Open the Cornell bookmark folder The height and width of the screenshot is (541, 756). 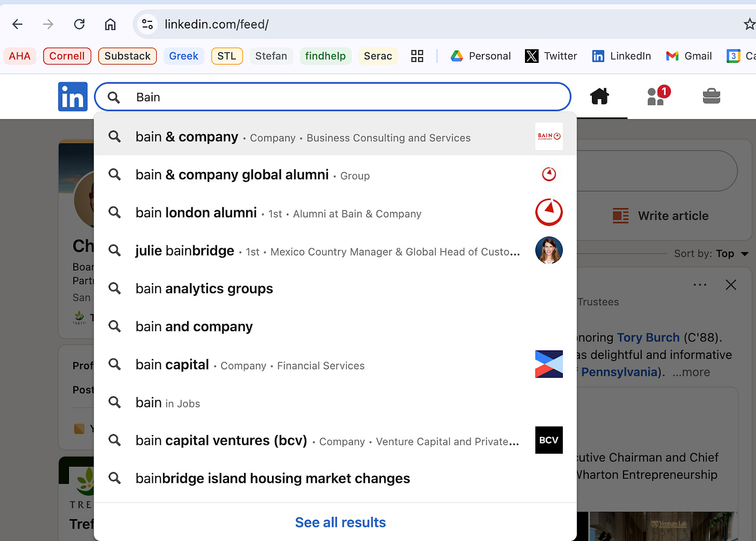[67, 56]
